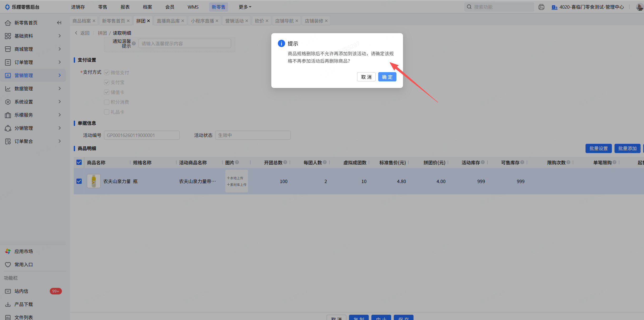Collapse sidebar with the arrow icon
This screenshot has height=320, width=644.
[59, 23]
